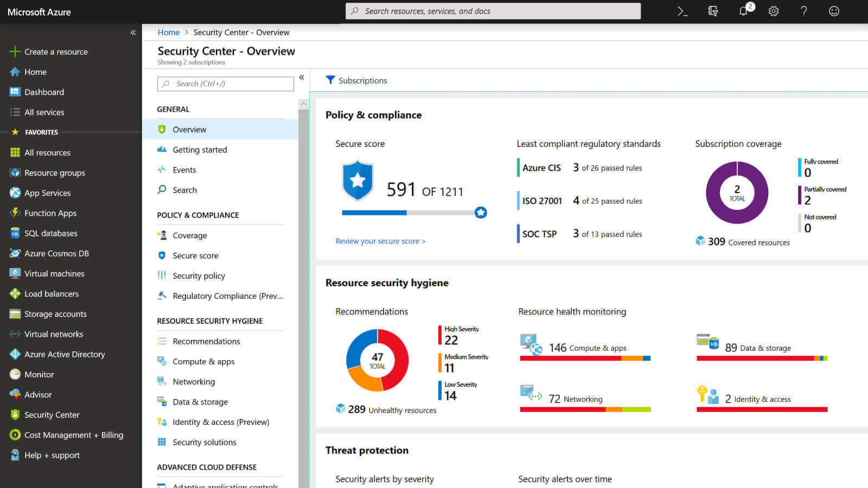Collapse the left Azure navigation sidebar
This screenshot has width=868, height=488.
click(133, 33)
